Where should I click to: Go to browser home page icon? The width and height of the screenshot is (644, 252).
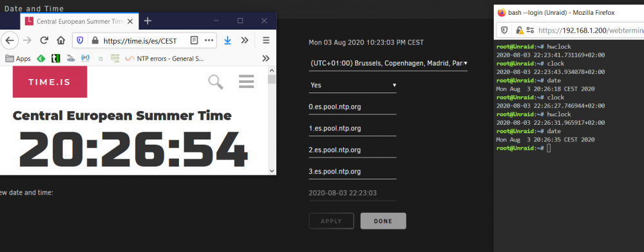[61, 40]
